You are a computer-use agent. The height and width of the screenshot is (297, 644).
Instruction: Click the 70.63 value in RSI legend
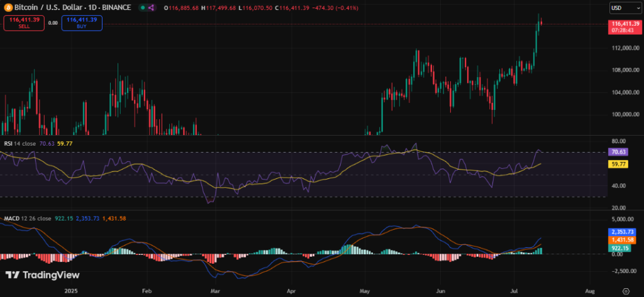[x=47, y=144]
